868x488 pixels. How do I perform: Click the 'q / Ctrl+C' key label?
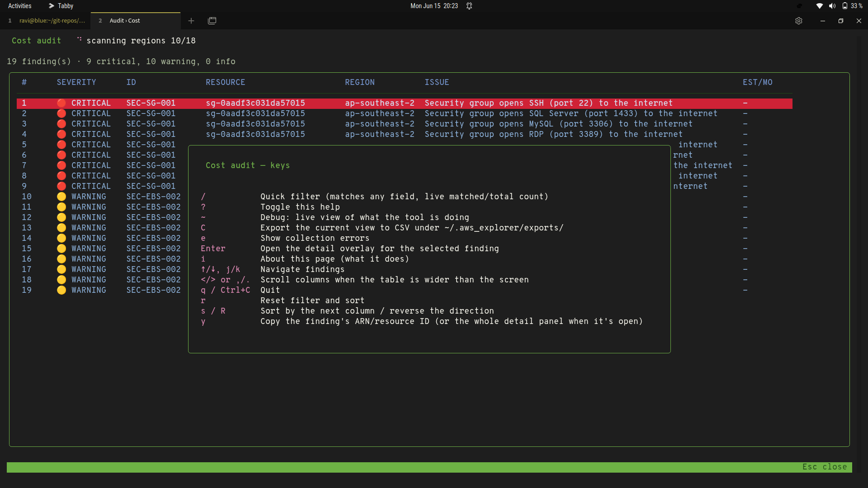pos(226,290)
